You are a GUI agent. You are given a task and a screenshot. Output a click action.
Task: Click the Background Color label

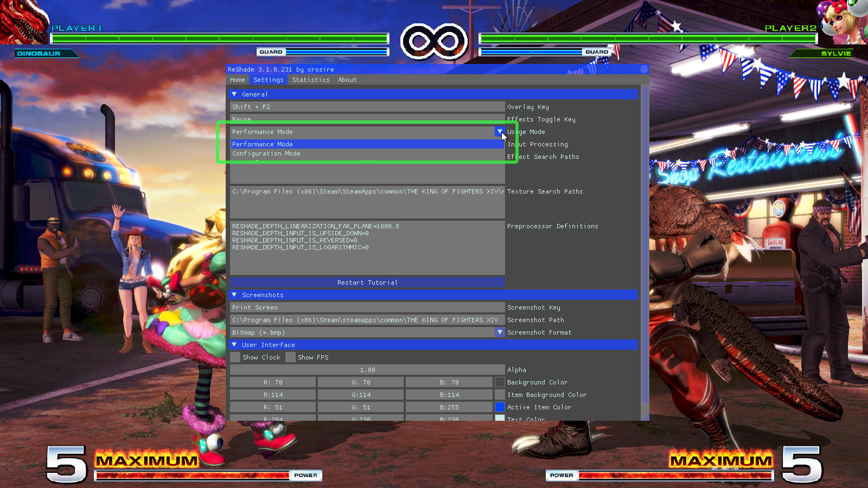pyautogui.click(x=537, y=382)
